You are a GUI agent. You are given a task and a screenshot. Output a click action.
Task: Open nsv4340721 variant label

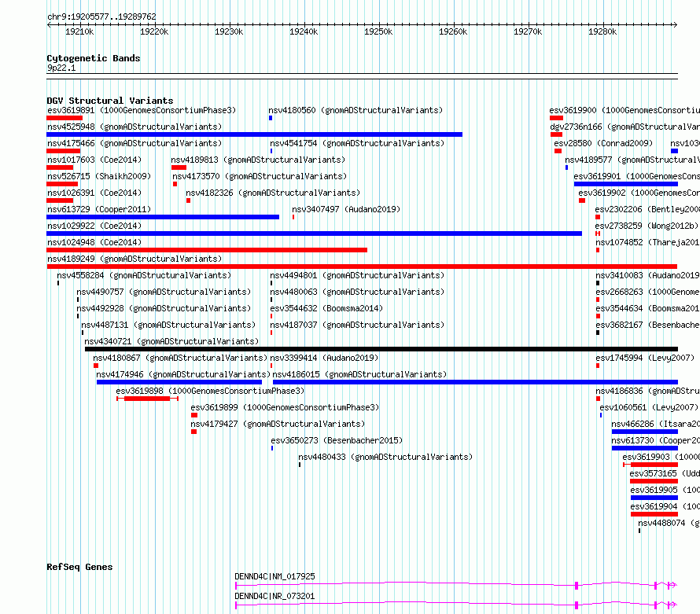[171, 341]
